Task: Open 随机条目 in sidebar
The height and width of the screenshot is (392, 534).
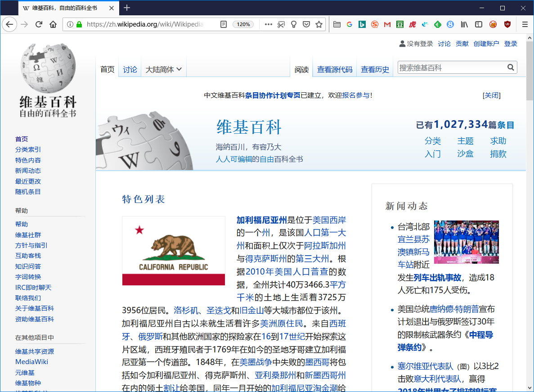Action: tap(28, 192)
